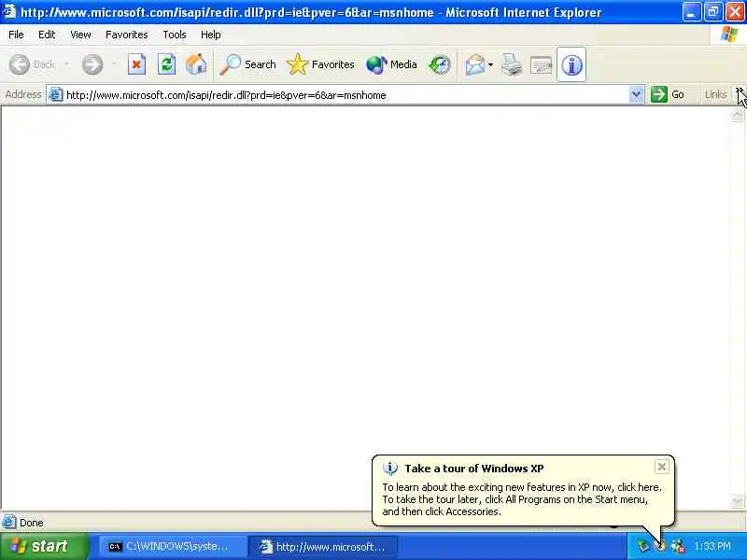
Task: Click the 'Take a tour of Windows XP' title
Action: coord(474,469)
